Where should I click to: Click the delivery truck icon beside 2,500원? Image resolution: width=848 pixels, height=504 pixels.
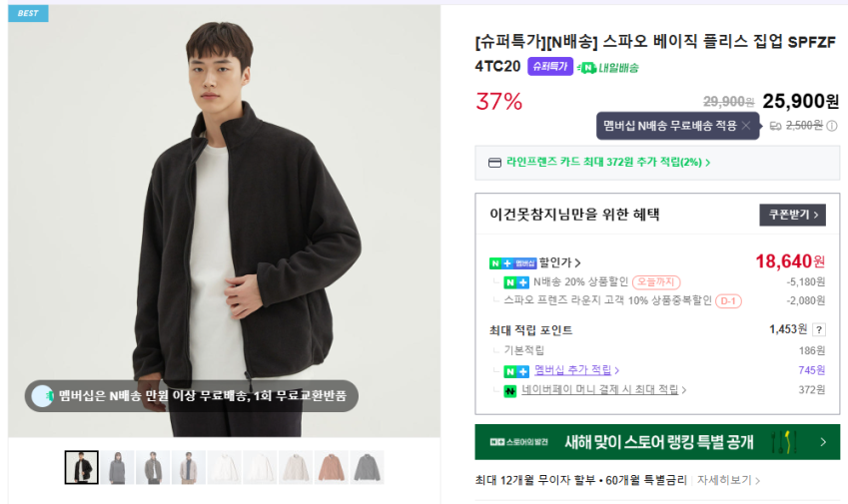[x=775, y=126]
